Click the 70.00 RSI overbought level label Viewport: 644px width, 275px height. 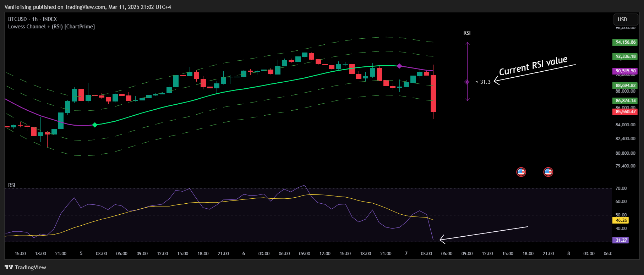coord(621,188)
